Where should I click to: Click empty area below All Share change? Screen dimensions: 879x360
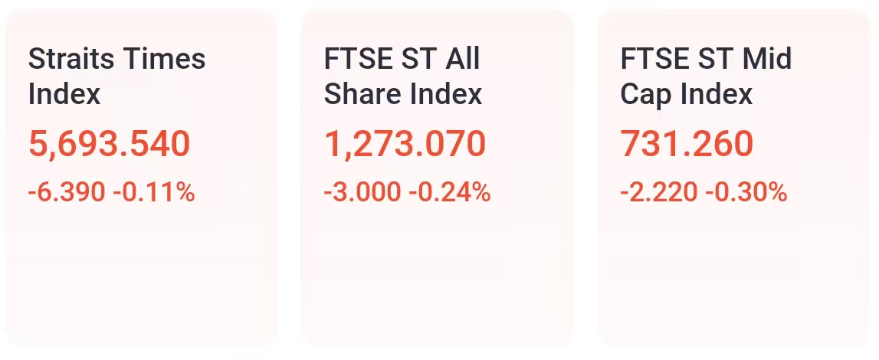(437, 275)
